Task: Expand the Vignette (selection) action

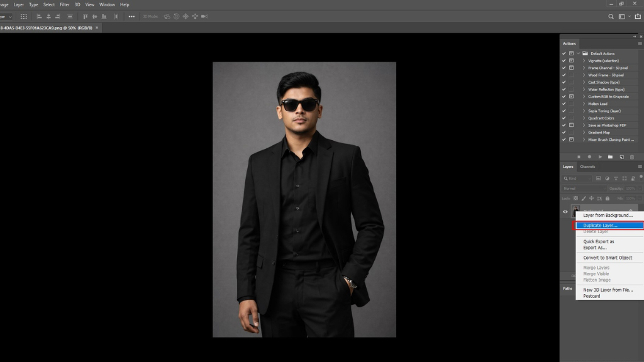Action: pos(584,61)
